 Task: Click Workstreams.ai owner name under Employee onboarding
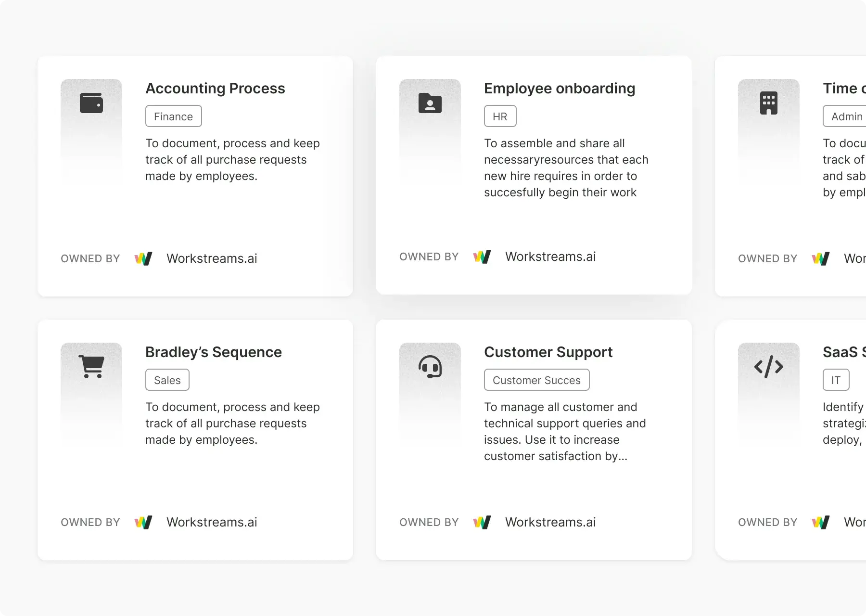(x=550, y=257)
